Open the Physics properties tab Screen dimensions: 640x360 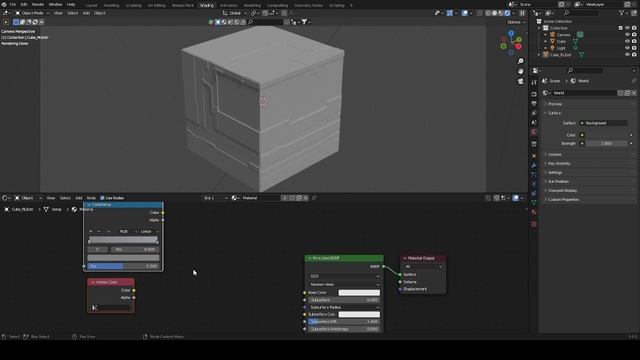tap(534, 184)
